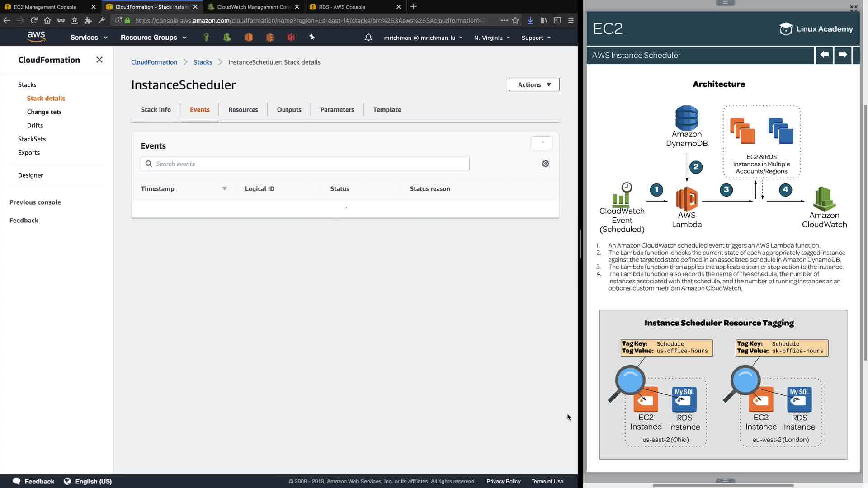Click the pin shortcuts icon in AWS navbar
Viewport: 868px width, 488px height.
(312, 37)
